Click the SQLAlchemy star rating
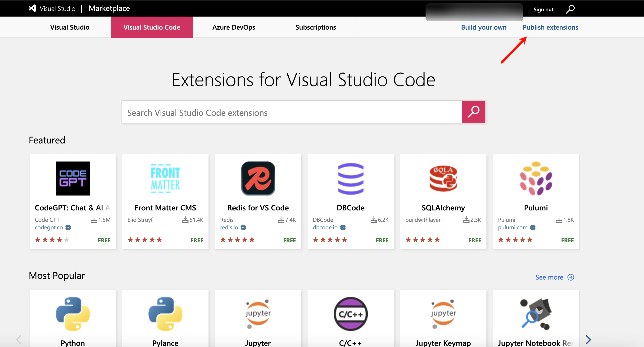The width and height of the screenshot is (644, 347). [422, 240]
